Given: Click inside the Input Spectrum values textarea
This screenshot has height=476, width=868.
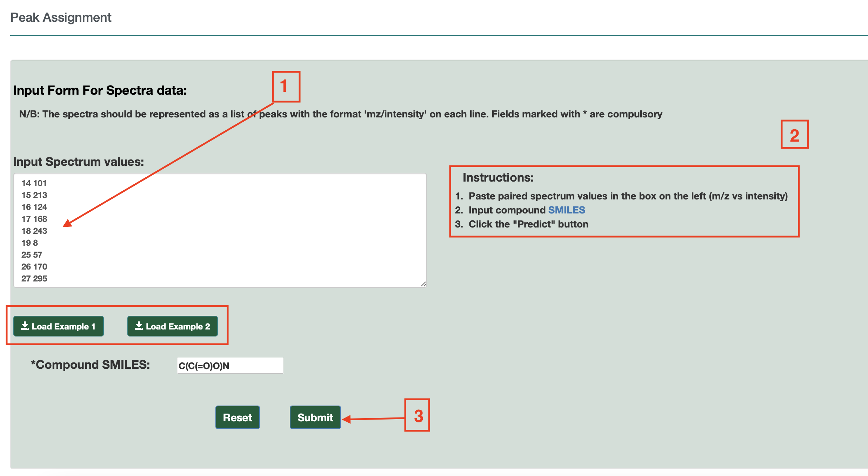Looking at the screenshot, I should coord(220,230).
